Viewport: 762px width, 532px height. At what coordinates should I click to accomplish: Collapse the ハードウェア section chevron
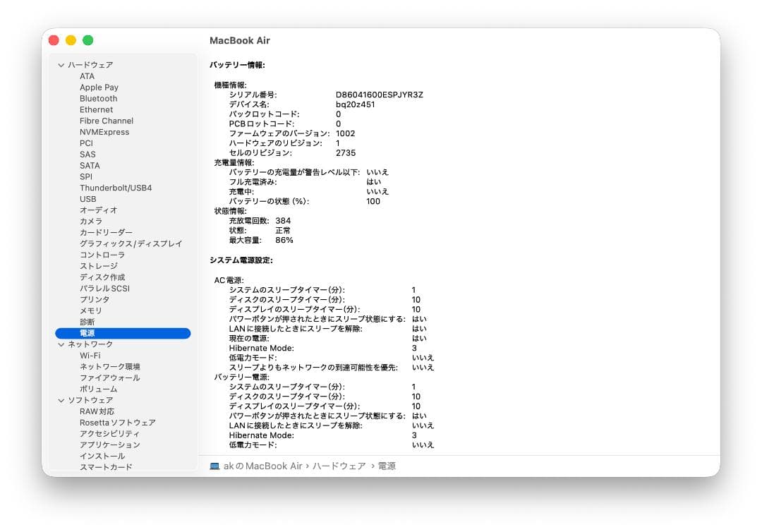[61, 65]
